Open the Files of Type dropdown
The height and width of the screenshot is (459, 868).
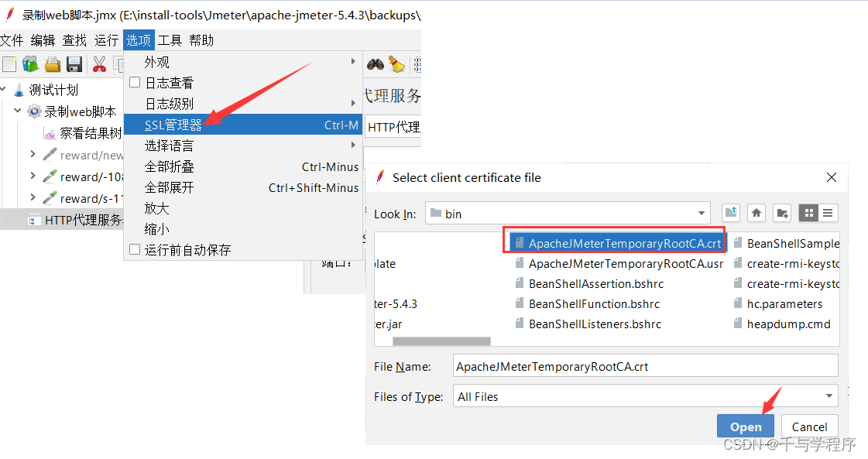coord(829,396)
